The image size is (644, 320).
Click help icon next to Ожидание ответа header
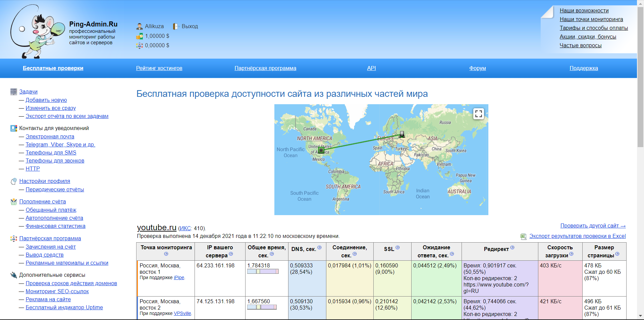(x=452, y=254)
